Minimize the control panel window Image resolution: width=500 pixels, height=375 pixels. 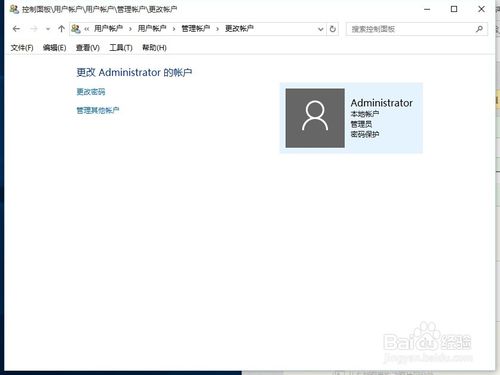[x=427, y=9]
